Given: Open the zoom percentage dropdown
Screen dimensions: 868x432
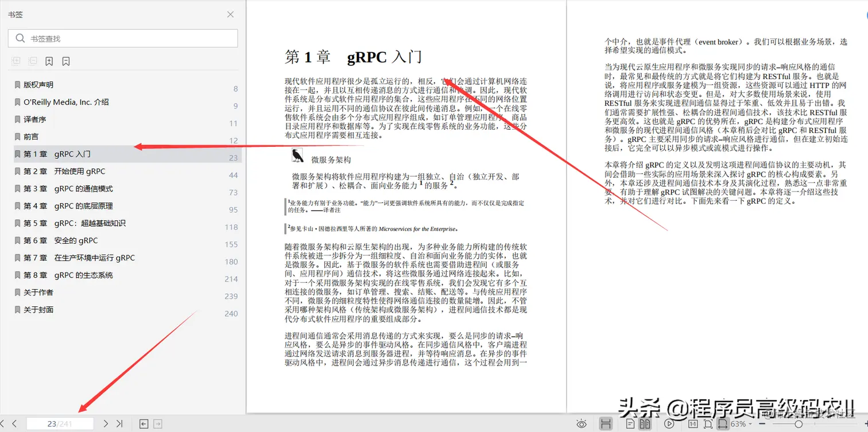Looking at the screenshot, I should pos(741,423).
